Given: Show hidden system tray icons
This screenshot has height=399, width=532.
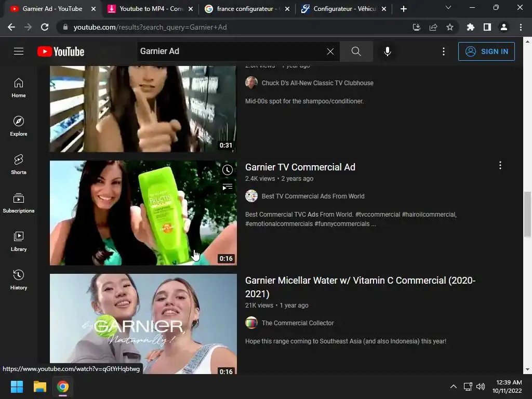Looking at the screenshot, I should point(453,387).
